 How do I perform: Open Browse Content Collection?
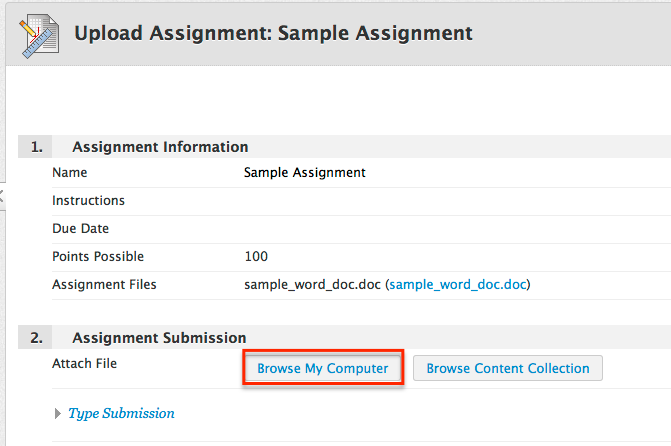point(508,368)
